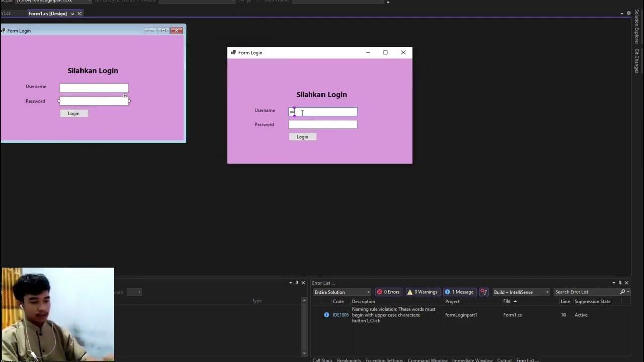This screenshot has height=362, width=644.
Task: Maximize the running Form Login window
Action: click(385, 52)
